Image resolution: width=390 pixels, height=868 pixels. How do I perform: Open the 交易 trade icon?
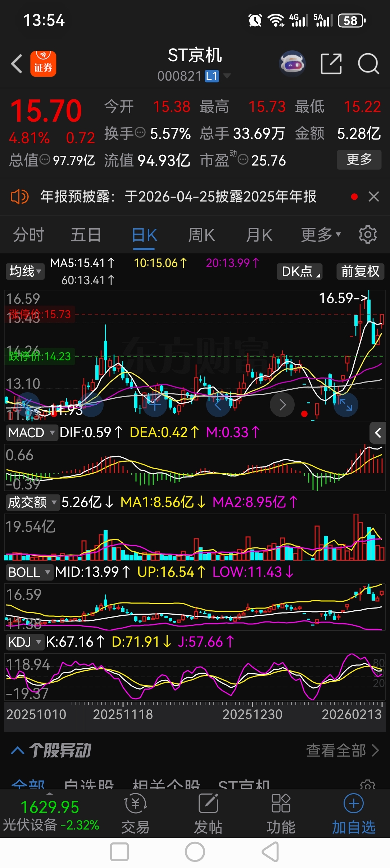(x=135, y=814)
